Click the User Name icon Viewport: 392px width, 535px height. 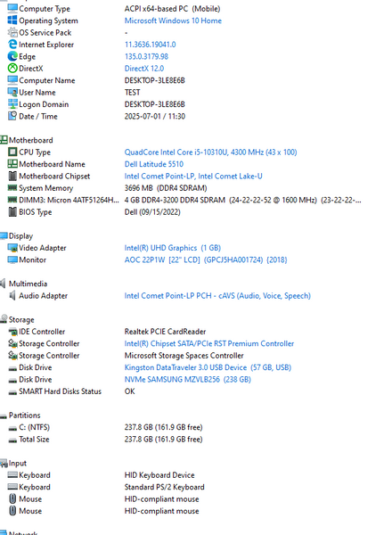click(12, 92)
